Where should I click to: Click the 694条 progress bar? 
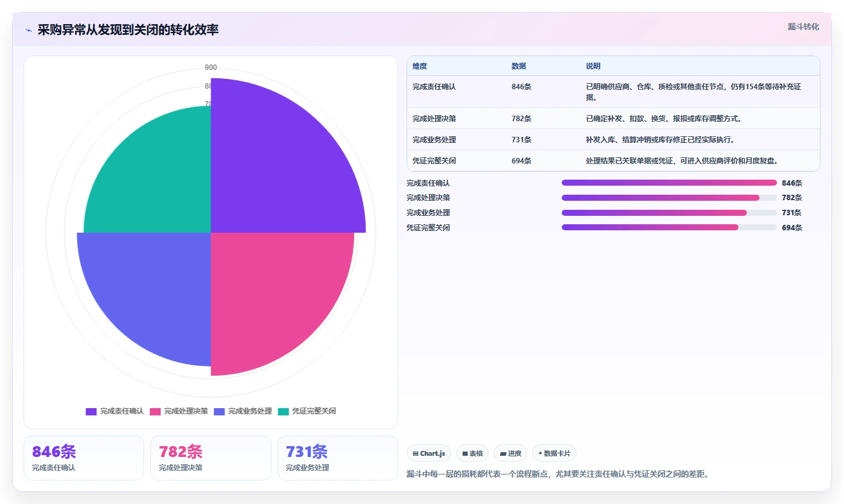(x=669, y=227)
